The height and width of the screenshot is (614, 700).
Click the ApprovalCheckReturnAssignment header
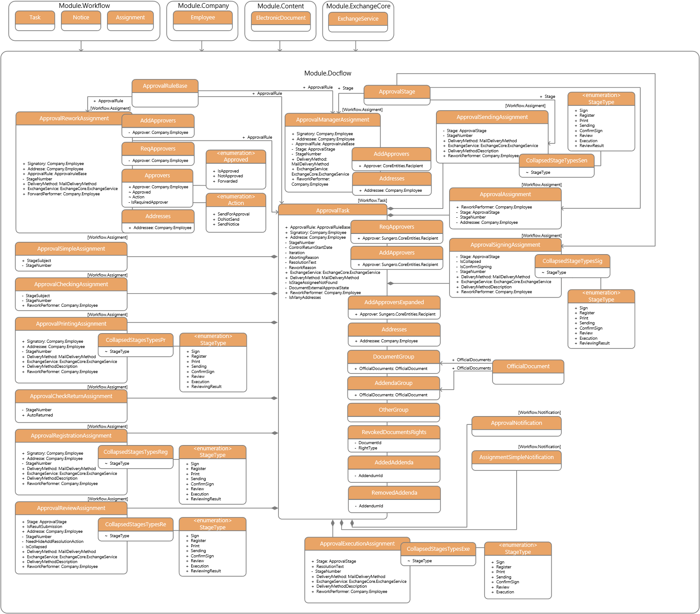pos(71,396)
